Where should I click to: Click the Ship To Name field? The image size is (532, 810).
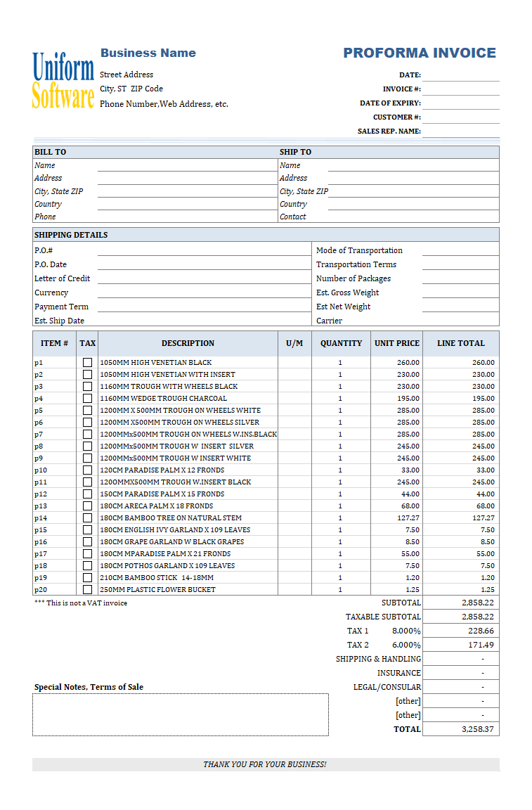click(413, 165)
